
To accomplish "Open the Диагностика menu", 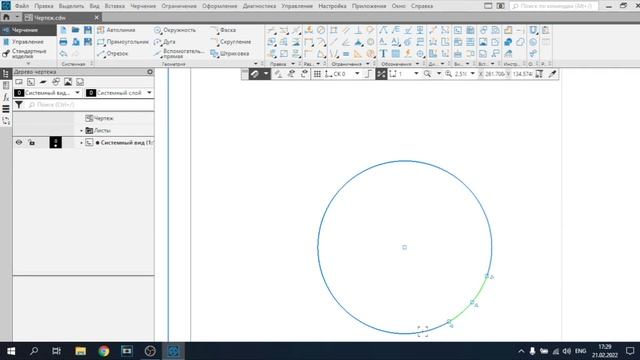I will point(259,6).
